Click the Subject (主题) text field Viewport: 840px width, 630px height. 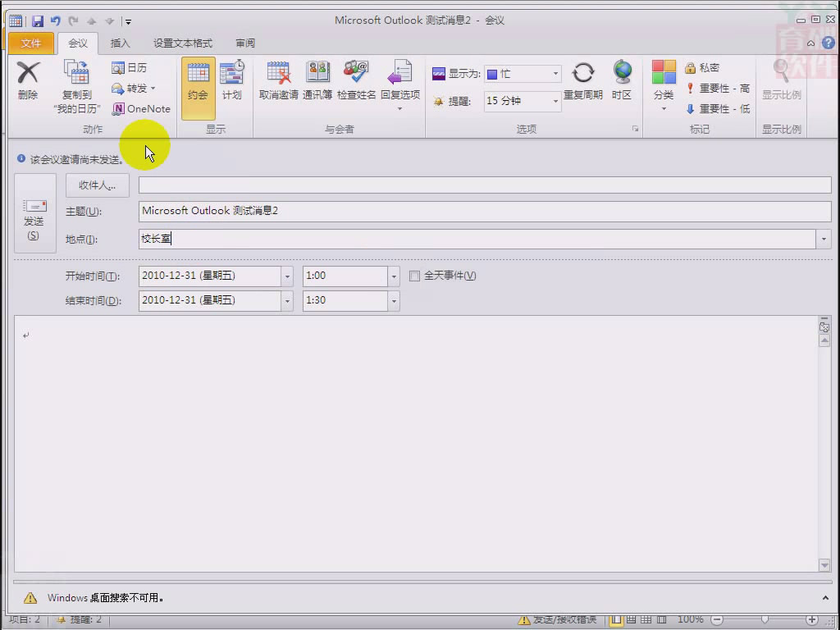click(x=485, y=211)
